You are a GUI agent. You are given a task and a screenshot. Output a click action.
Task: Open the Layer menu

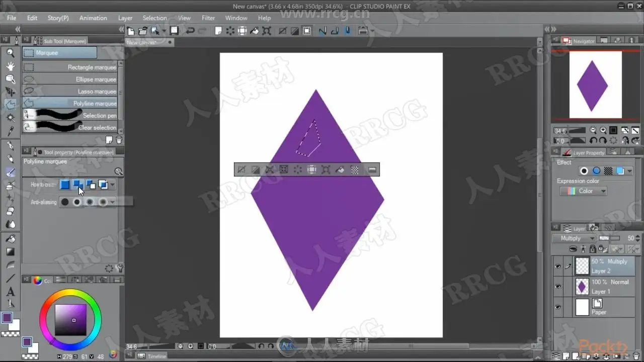125,18
